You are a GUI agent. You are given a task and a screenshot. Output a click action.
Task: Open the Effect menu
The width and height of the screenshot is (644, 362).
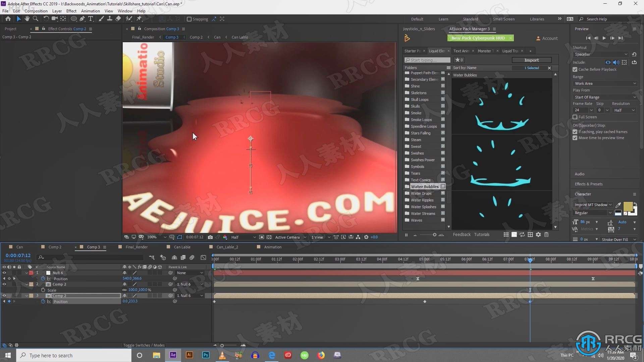pos(71,11)
